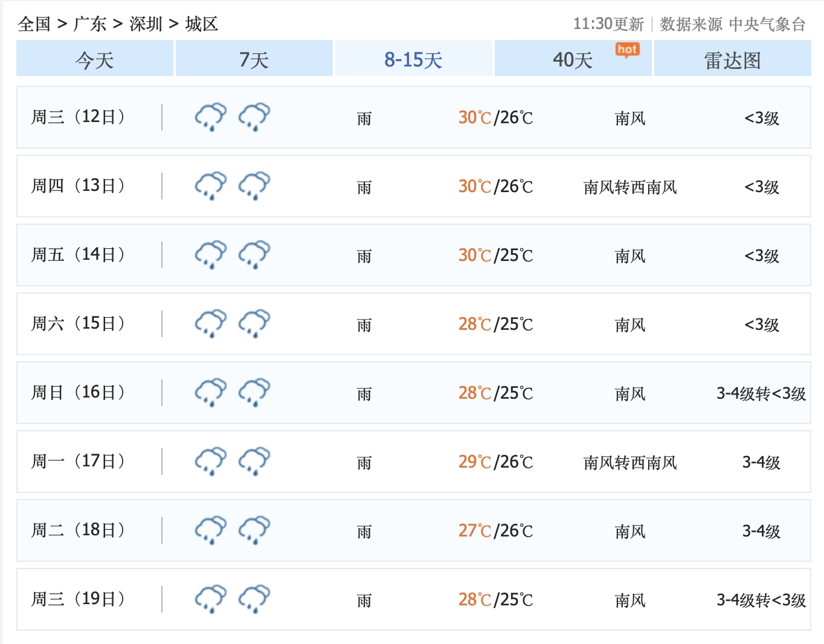Click 29℃/26℃ temperature for 17日
This screenshot has height=644, width=824.
click(x=496, y=462)
